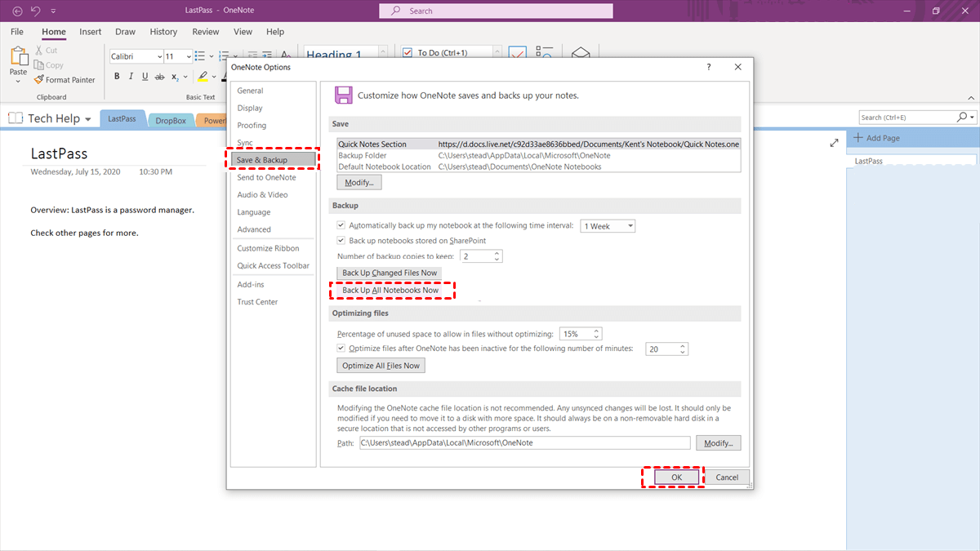
Task: Open the highlight color dropdown arrow
Action: [x=213, y=77]
